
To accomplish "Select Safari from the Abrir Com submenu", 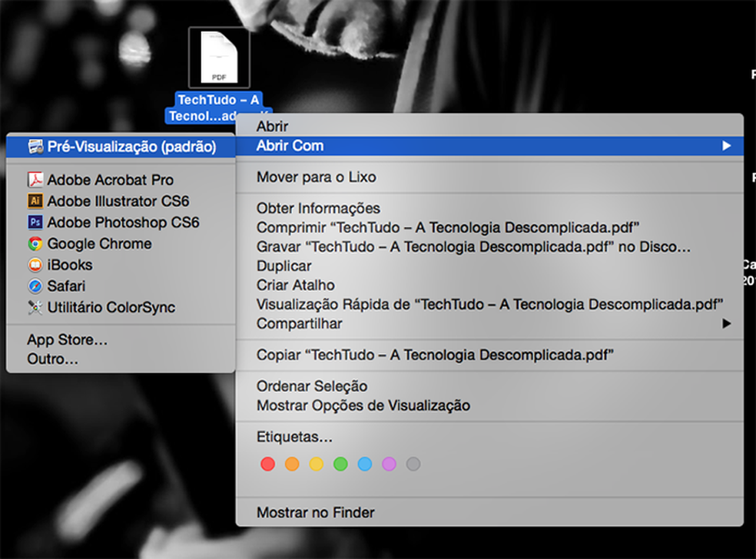I will [71, 286].
